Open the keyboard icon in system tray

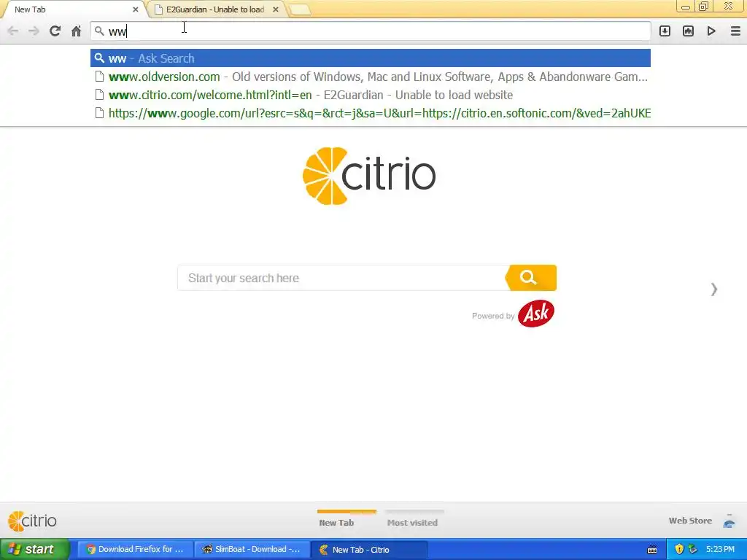pos(652,550)
